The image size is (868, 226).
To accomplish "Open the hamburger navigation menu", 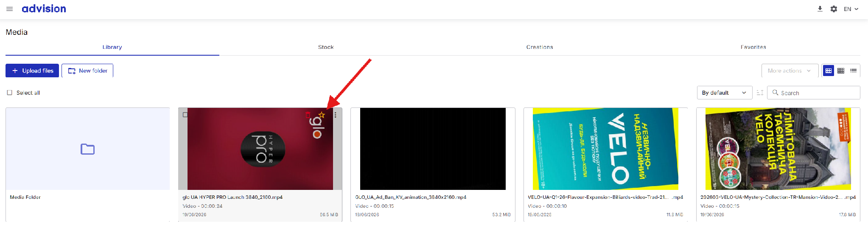I will pos(9,9).
